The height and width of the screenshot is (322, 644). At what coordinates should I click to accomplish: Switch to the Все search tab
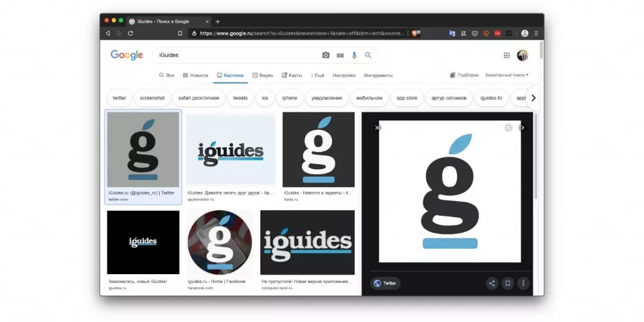point(167,75)
